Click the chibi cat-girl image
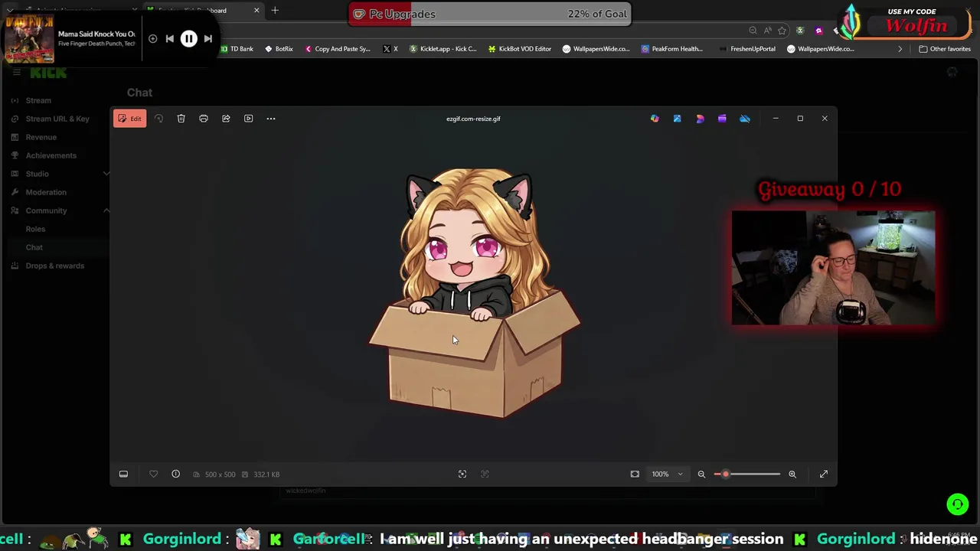This screenshot has width=980, height=551. point(474,293)
